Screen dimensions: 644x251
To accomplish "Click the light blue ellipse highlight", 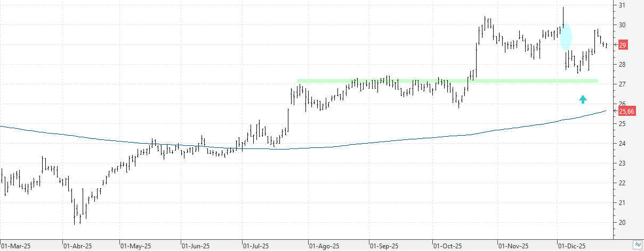I will click(566, 37).
